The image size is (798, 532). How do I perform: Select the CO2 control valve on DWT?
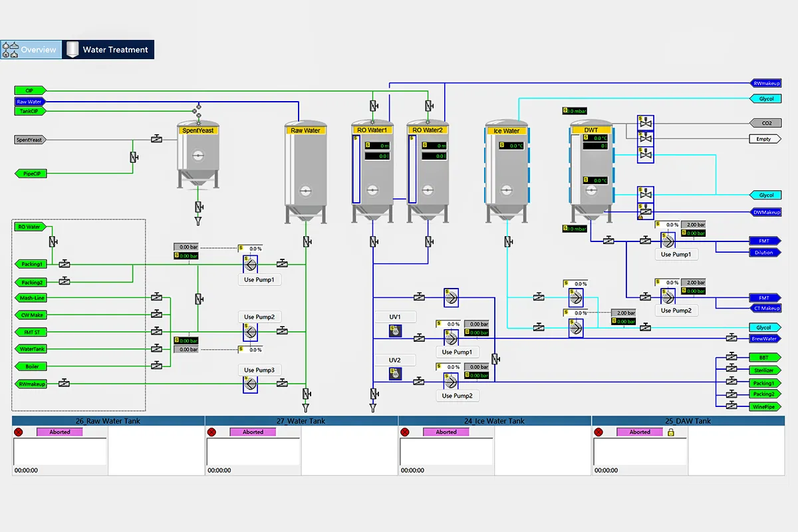pyautogui.click(x=644, y=122)
